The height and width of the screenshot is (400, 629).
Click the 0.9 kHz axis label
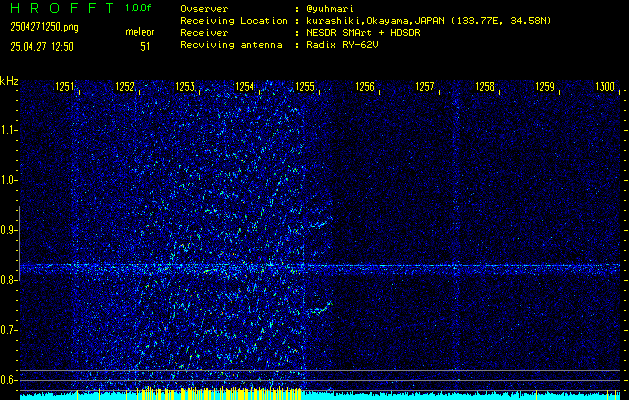[8, 230]
